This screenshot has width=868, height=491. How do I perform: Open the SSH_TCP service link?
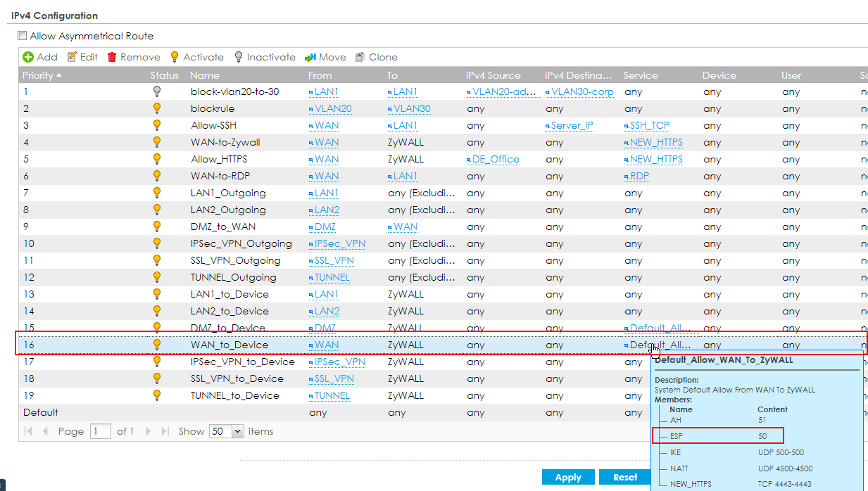click(x=649, y=125)
